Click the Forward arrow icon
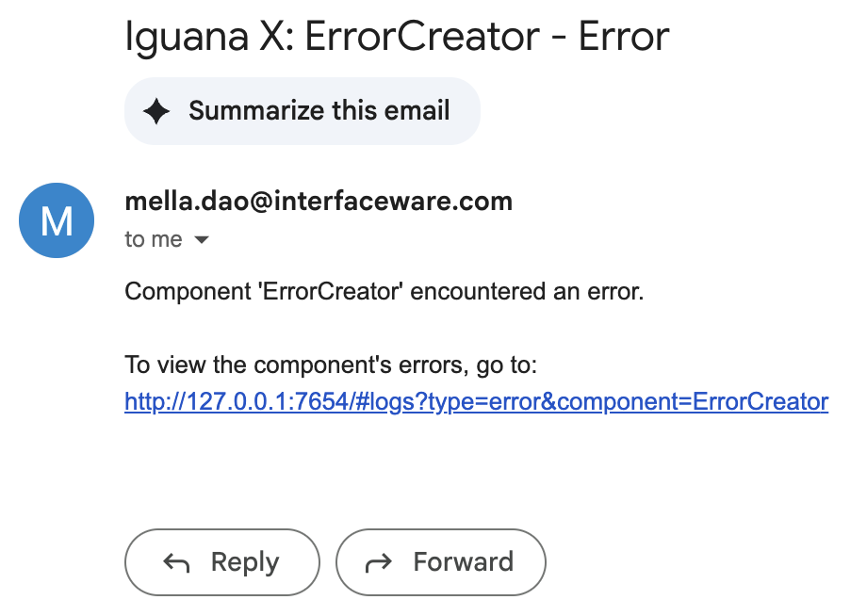This screenshot has height=616, width=867. pos(378,563)
